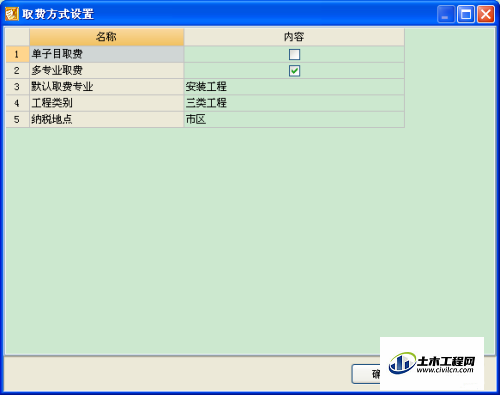Select the 工程类别 name cell
Image resolution: width=500 pixels, height=395 pixels.
(107, 103)
